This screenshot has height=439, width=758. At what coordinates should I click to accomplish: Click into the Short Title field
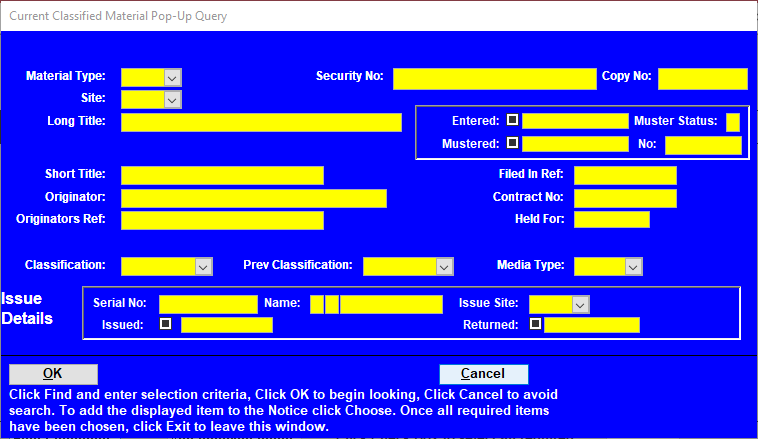(x=222, y=175)
